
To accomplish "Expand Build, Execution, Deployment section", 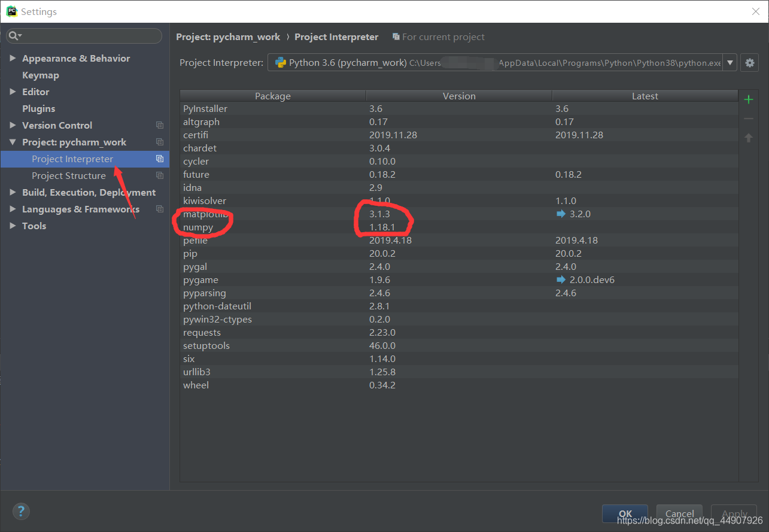I will (13, 192).
